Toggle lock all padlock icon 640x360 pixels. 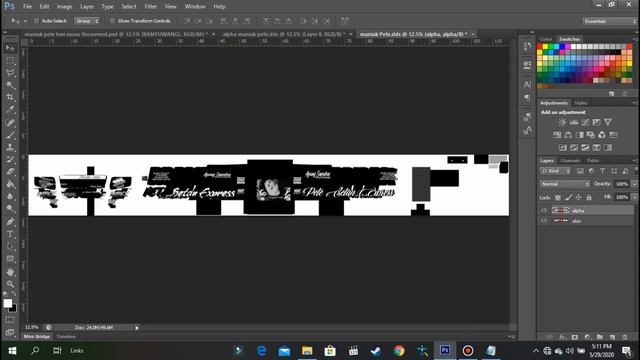[589, 198]
